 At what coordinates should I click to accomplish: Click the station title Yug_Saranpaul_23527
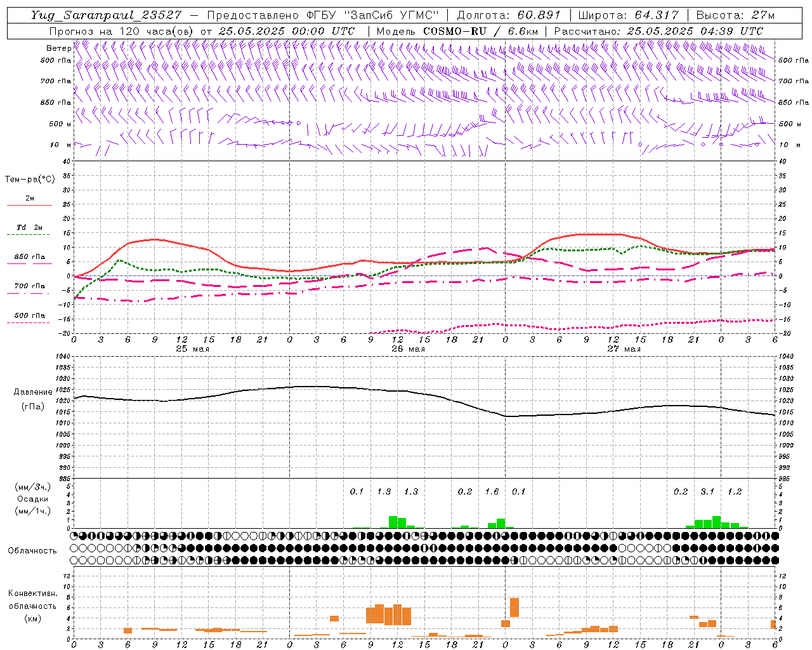coord(106,15)
